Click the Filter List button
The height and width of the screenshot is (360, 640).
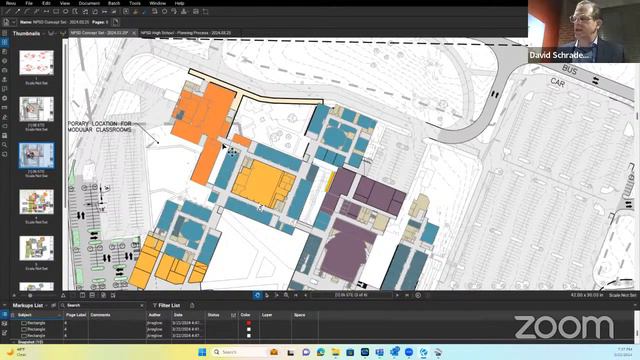166,305
